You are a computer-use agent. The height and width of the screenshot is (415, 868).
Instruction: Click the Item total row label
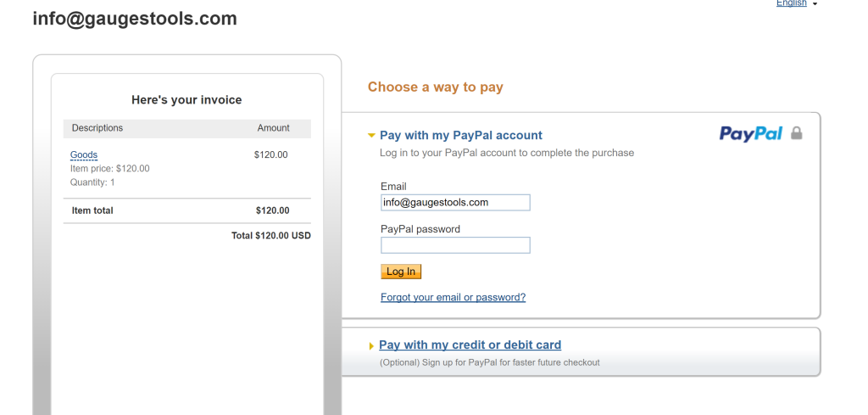point(92,210)
